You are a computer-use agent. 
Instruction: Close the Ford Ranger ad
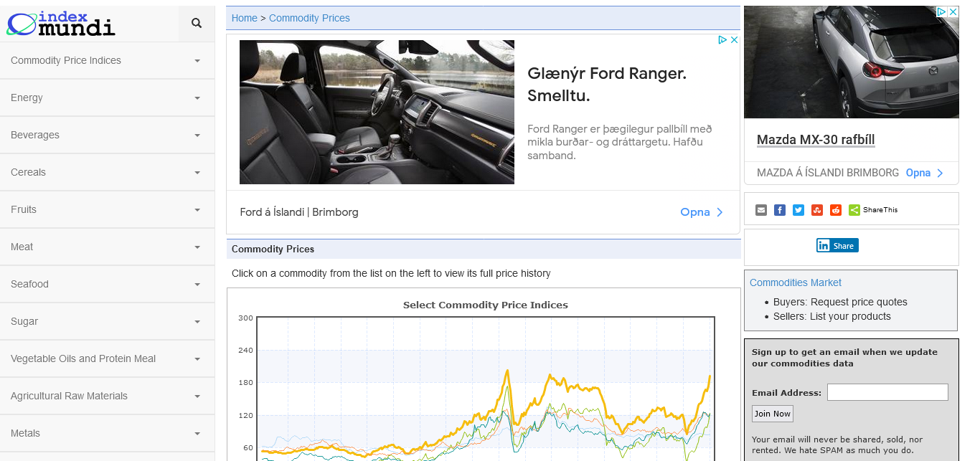[734, 40]
